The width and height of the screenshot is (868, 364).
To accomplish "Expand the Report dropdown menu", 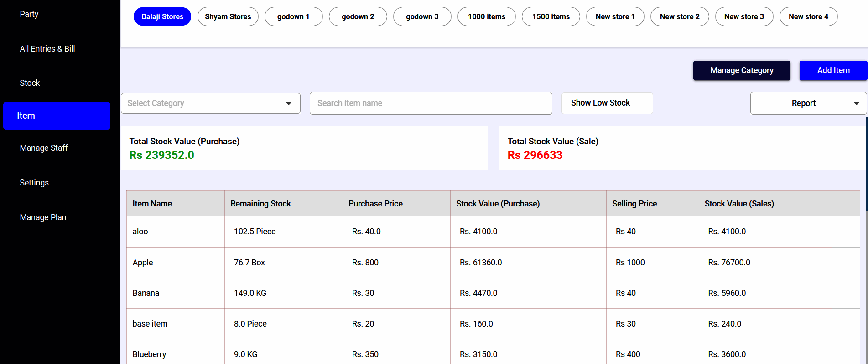I will coord(808,103).
